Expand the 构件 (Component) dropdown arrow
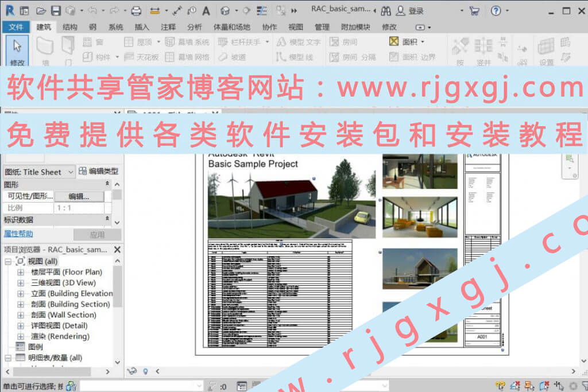The image size is (588, 392). (117, 57)
